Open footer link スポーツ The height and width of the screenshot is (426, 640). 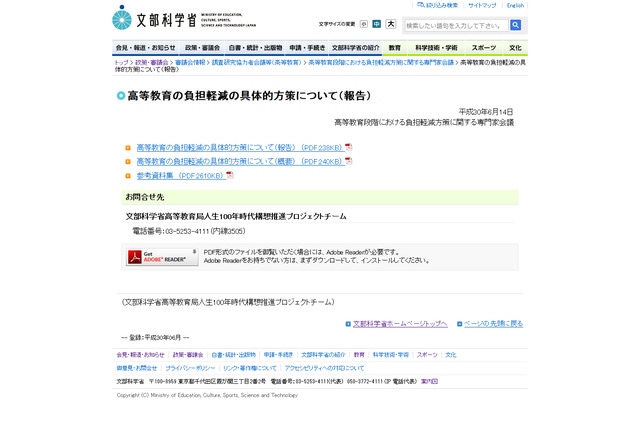click(427, 355)
